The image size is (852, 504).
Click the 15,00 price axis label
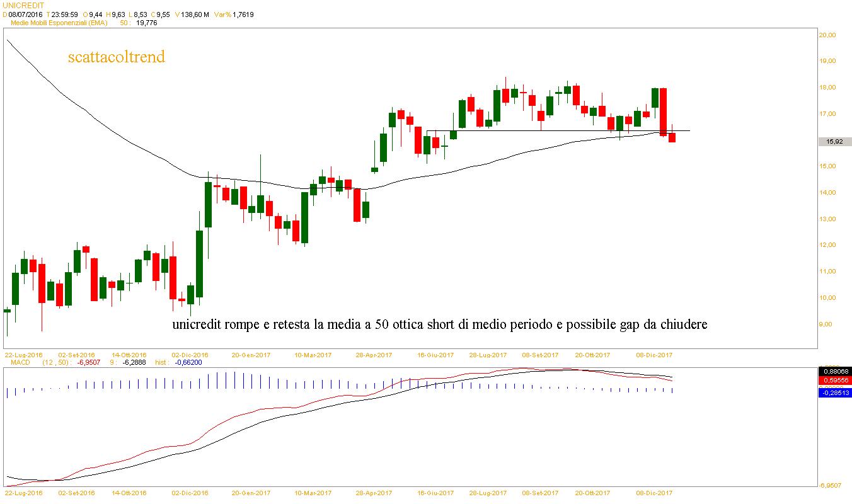[x=827, y=166]
